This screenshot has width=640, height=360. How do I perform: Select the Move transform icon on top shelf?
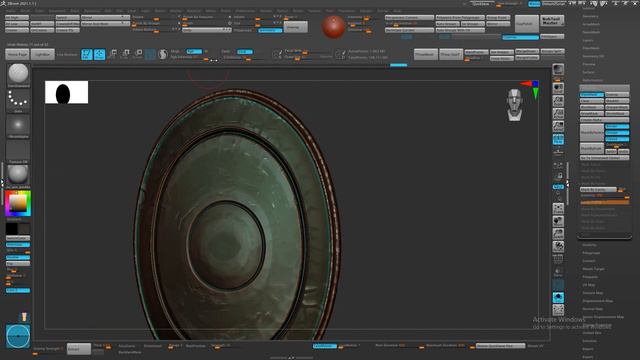tap(113, 54)
